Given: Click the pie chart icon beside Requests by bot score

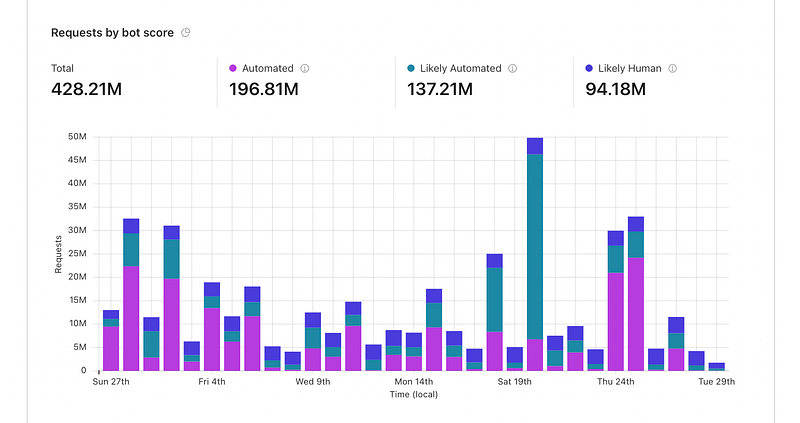Looking at the screenshot, I should 186,33.
